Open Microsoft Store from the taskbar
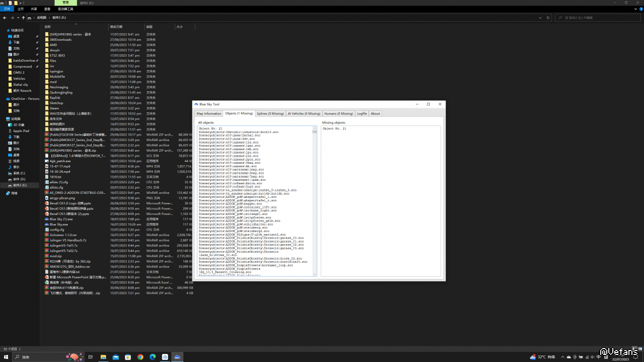 [128, 357]
